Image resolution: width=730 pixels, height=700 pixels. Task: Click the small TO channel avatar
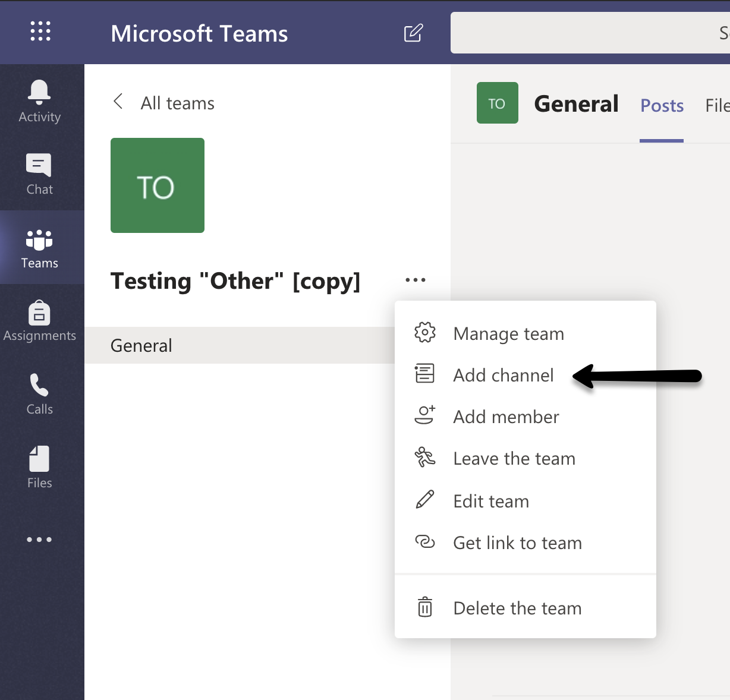coord(498,103)
